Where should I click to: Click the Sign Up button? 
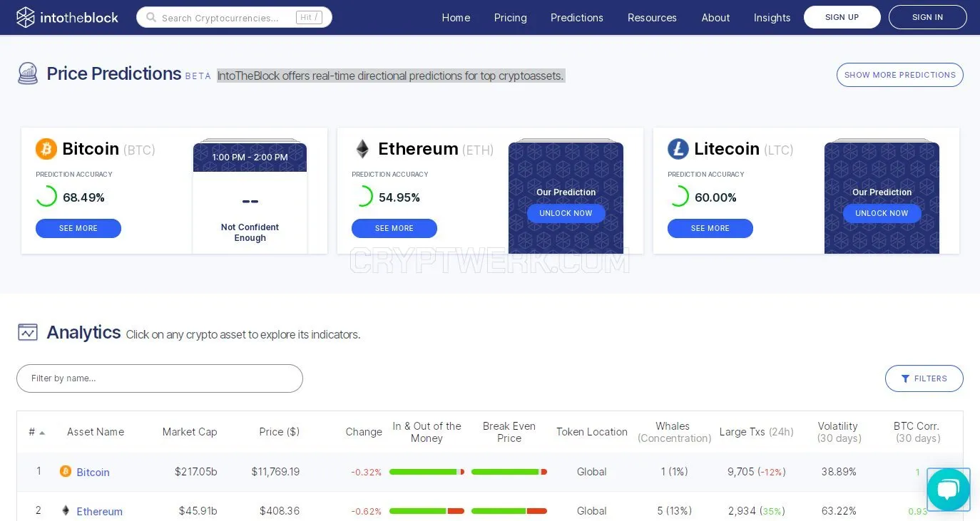[x=842, y=17]
